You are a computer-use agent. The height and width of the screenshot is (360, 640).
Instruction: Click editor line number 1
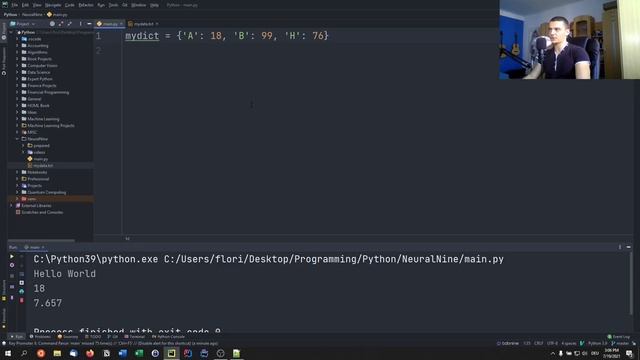tap(98, 36)
